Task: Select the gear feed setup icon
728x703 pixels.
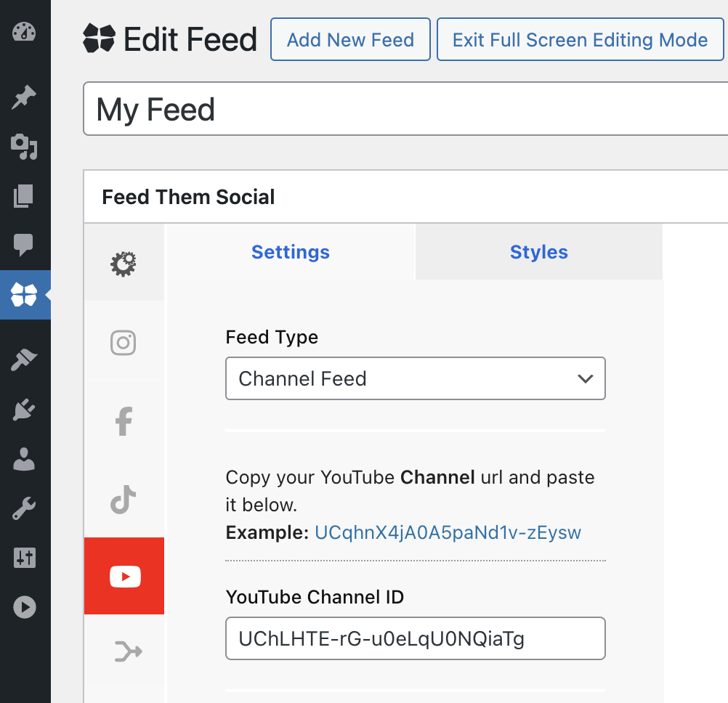Action: point(124,264)
